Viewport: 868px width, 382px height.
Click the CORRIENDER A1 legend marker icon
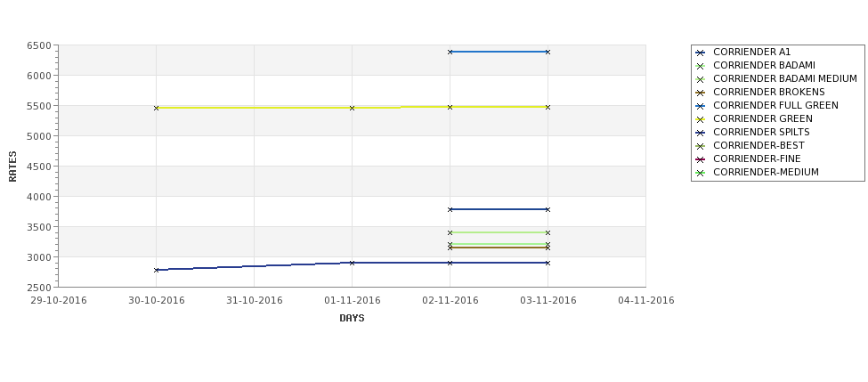click(701, 53)
